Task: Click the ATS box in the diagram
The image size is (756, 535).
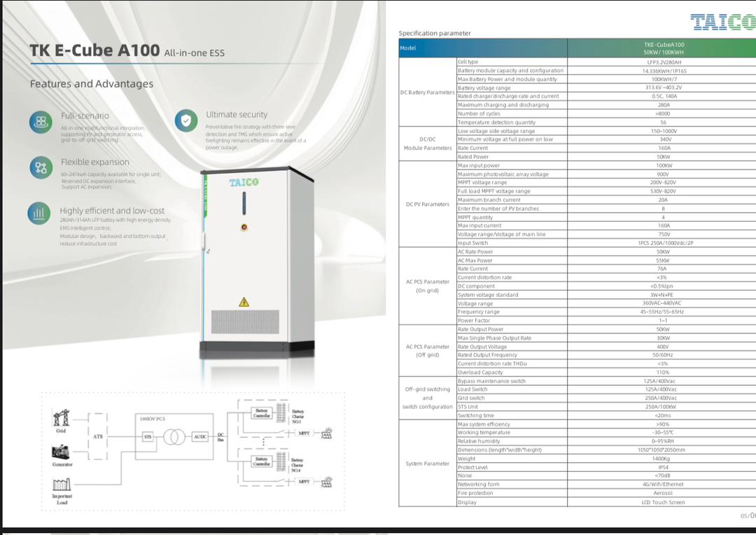Action: (99, 436)
